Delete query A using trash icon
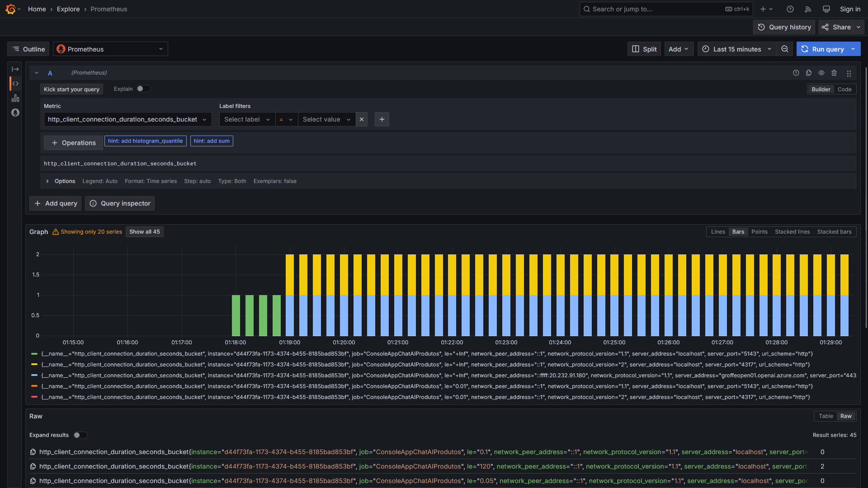 834,73
